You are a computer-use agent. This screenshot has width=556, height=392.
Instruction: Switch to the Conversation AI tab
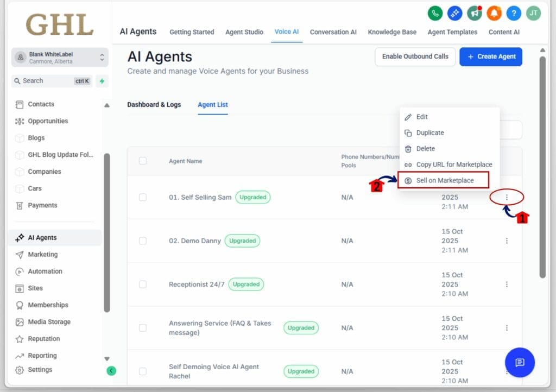tap(333, 32)
